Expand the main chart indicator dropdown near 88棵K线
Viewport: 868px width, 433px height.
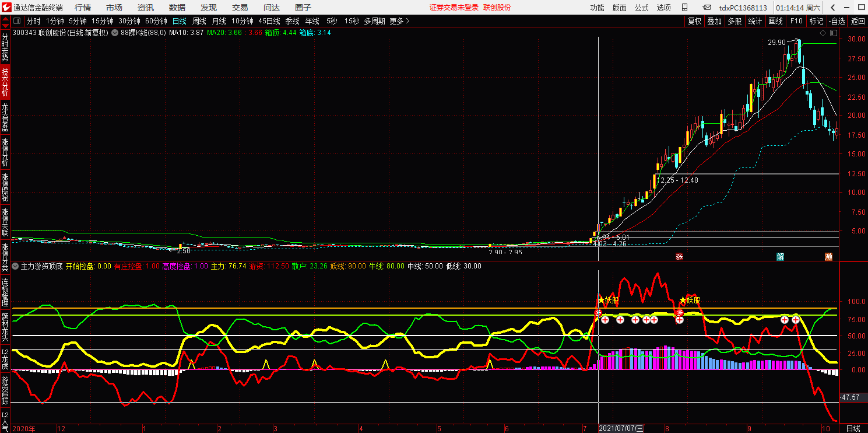[115, 33]
